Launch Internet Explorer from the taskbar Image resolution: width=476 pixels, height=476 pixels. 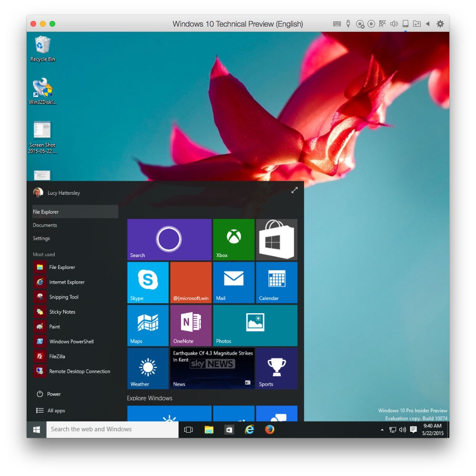[x=249, y=429]
